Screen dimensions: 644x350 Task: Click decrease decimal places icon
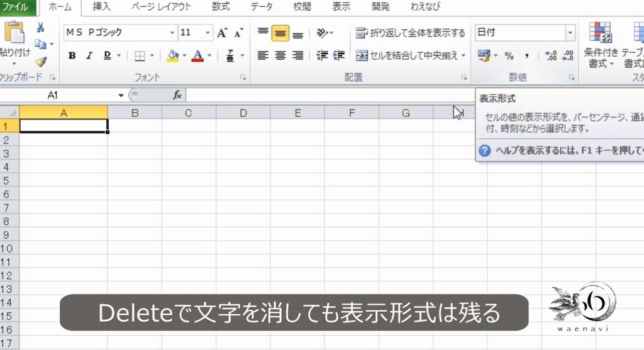point(568,55)
